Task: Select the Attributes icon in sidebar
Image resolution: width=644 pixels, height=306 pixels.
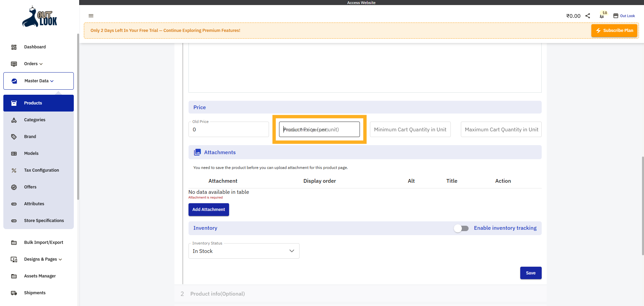Action: pyautogui.click(x=14, y=204)
